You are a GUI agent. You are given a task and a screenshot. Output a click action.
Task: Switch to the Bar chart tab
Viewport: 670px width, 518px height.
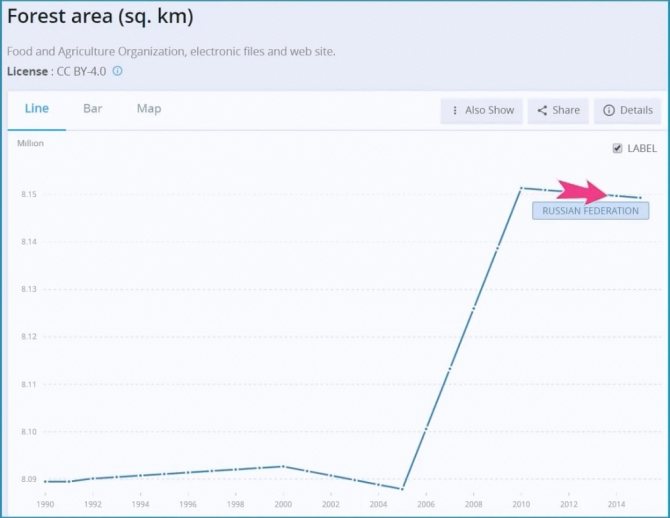click(x=92, y=109)
